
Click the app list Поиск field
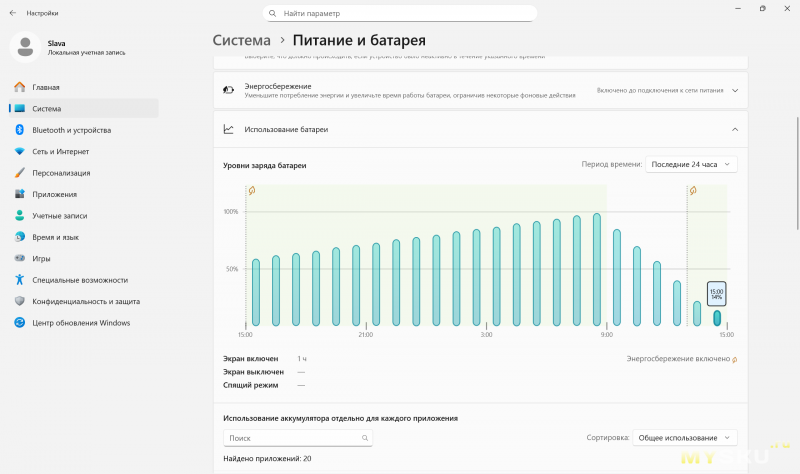pos(290,438)
